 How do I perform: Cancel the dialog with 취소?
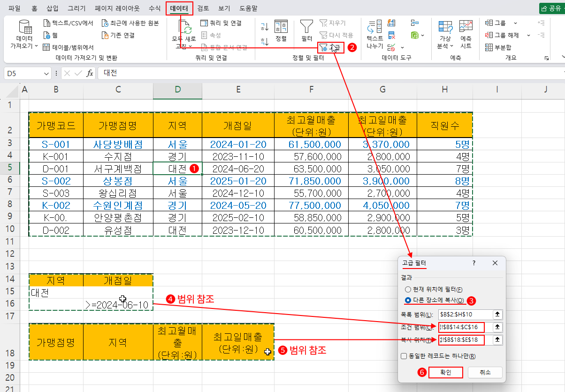[485, 372]
